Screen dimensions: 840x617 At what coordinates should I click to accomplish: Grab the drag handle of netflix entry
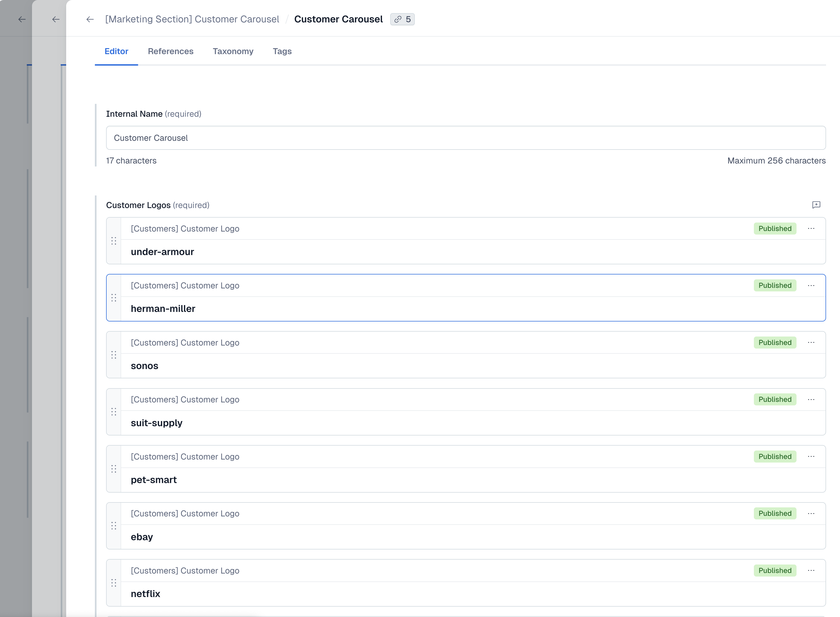(x=113, y=583)
